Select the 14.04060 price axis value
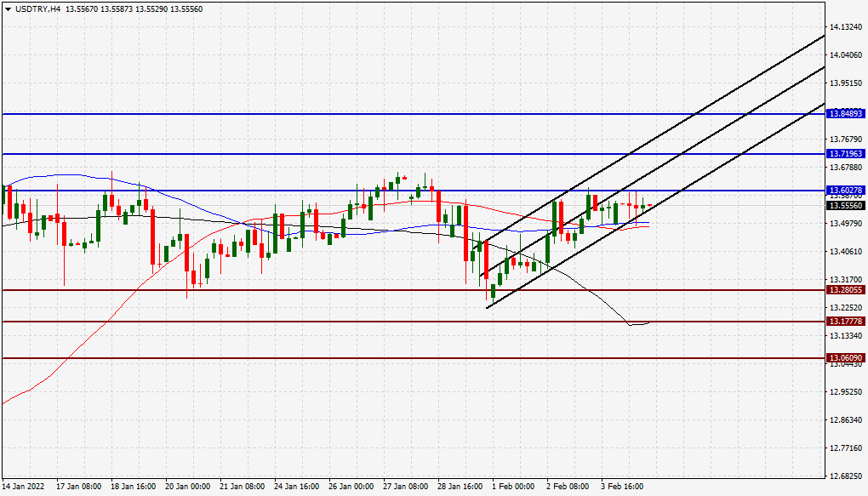The width and height of the screenshot is (868, 496). 846,54
